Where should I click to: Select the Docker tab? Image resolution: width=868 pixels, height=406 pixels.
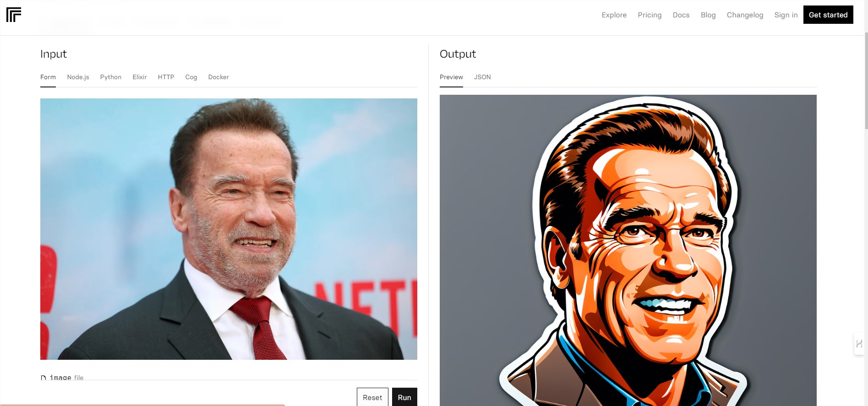pos(218,77)
